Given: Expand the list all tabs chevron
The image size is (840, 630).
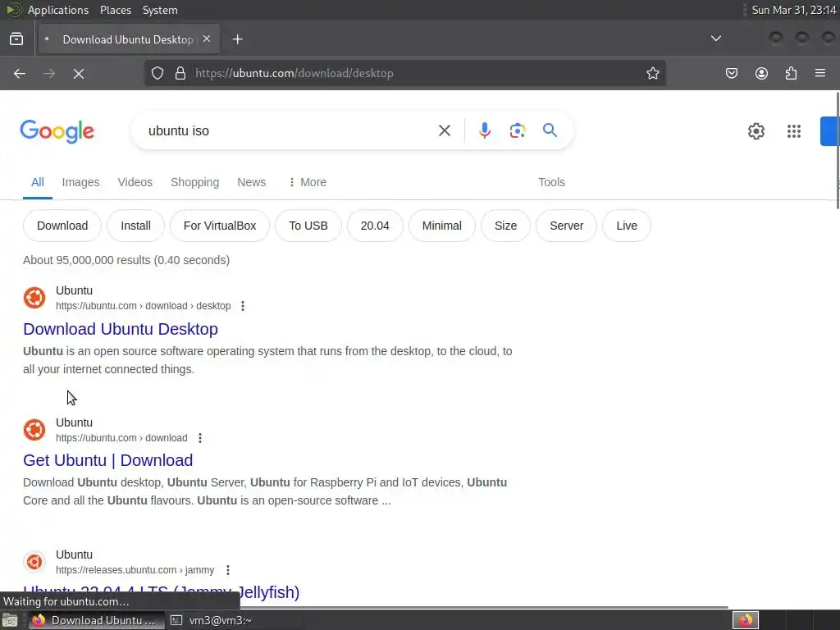Looking at the screenshot, I should [x=715, y=39].
